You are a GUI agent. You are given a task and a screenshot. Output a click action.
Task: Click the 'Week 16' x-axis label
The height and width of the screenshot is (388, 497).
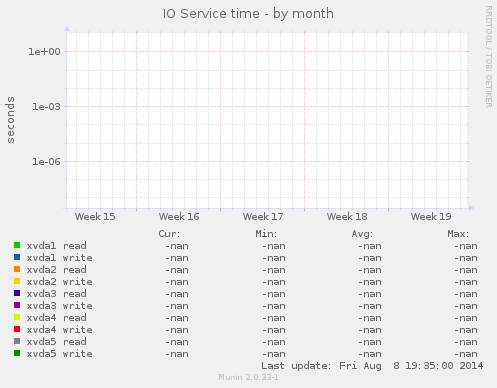[179, 217]
